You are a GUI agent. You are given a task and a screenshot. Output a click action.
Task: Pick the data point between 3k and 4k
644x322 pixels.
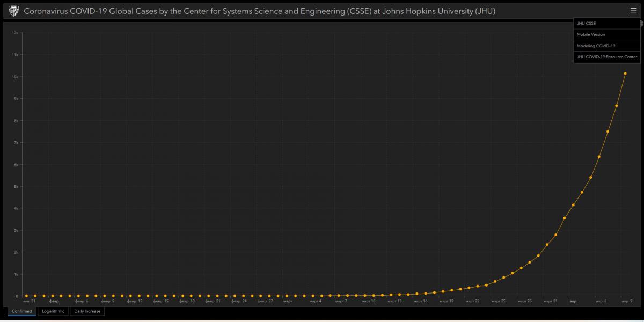click(x=564, y=218)
